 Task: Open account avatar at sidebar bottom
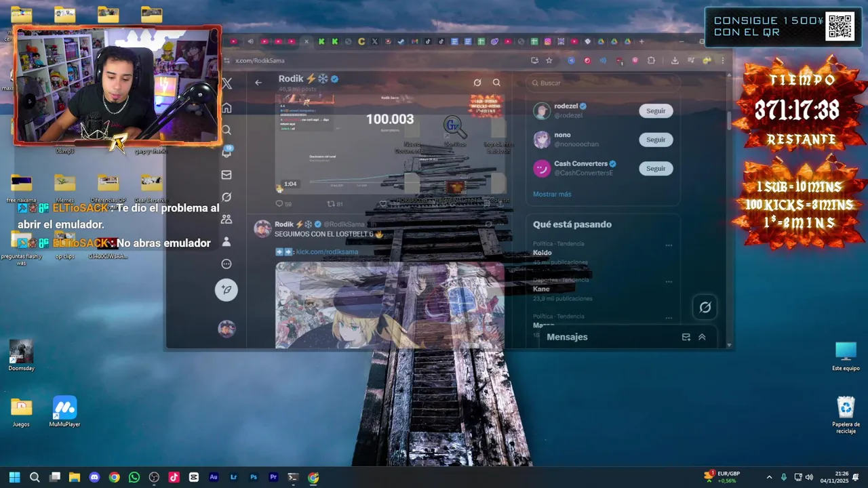pos(226,329)
